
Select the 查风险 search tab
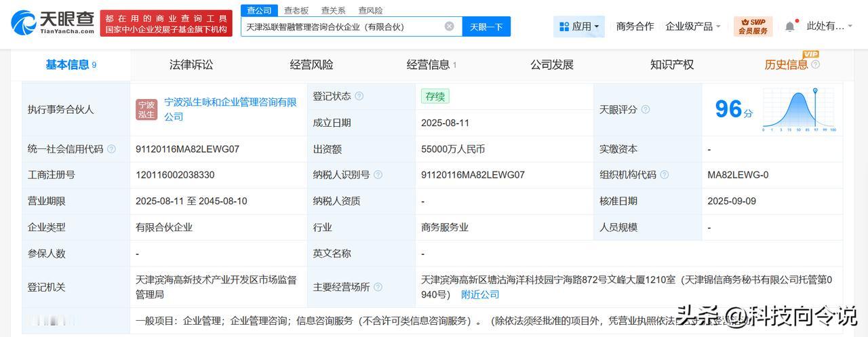tap(370, 10)
